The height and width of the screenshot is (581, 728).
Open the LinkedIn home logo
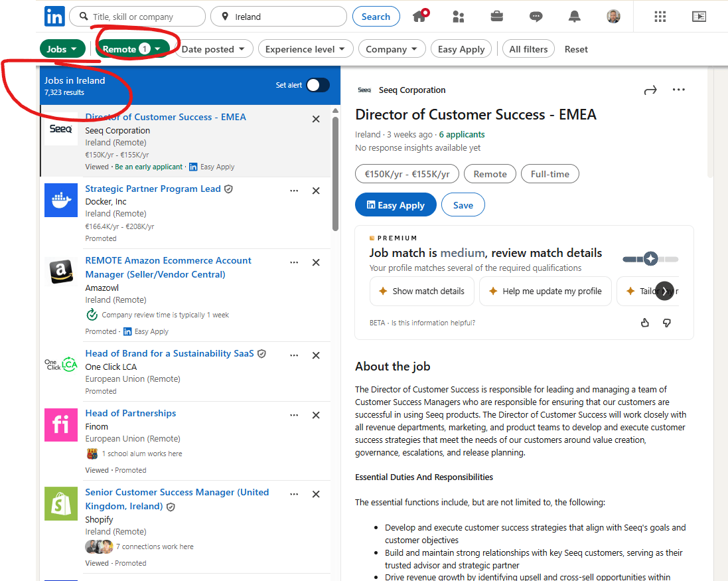point(55,17)
